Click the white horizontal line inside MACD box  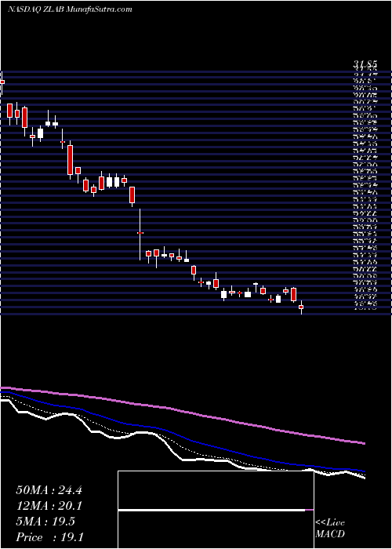coord(212,510)
